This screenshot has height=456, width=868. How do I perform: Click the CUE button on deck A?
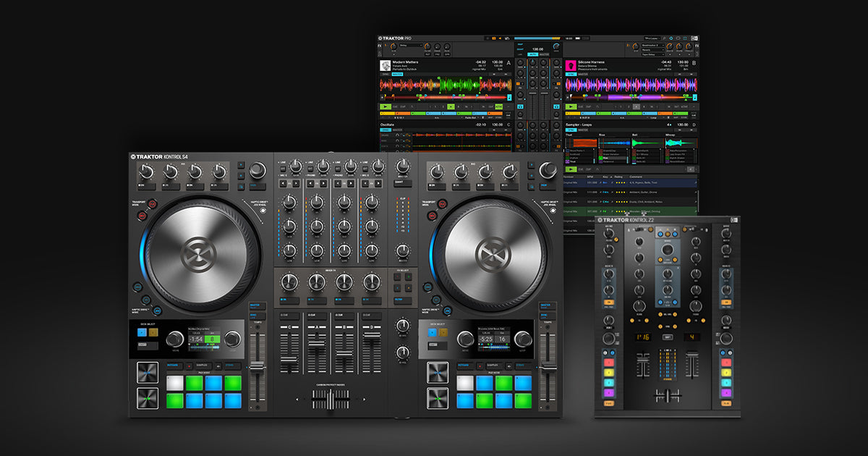point(395,106)
